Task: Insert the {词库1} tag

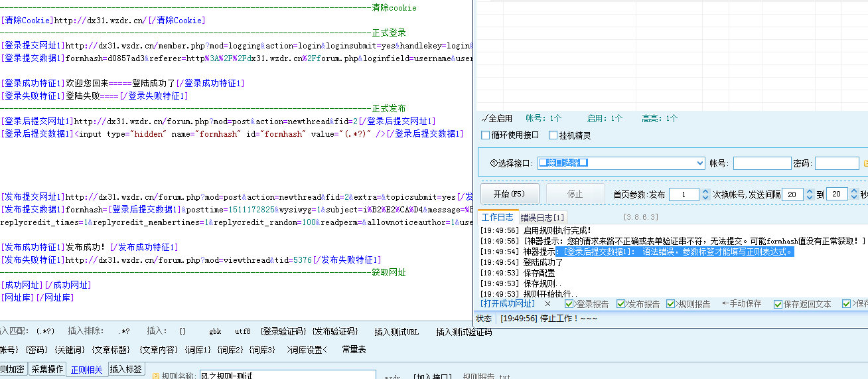Action: (x=197, y=350)
